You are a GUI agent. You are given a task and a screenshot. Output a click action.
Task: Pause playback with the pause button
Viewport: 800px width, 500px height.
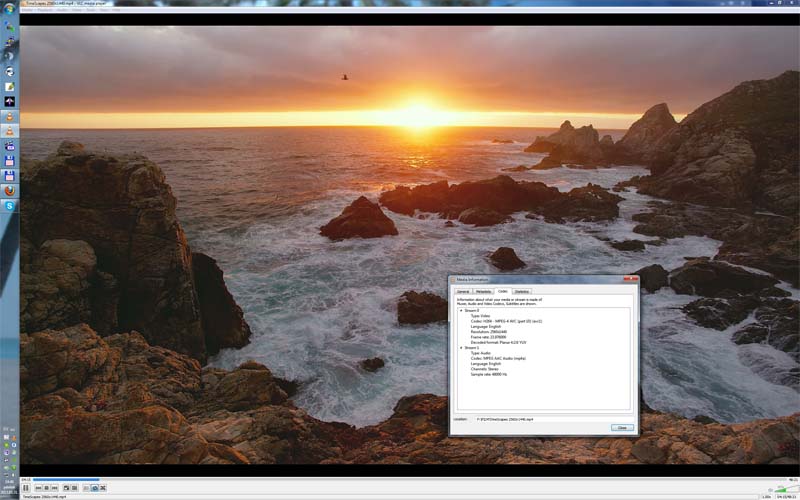click(x=25, y=488)
